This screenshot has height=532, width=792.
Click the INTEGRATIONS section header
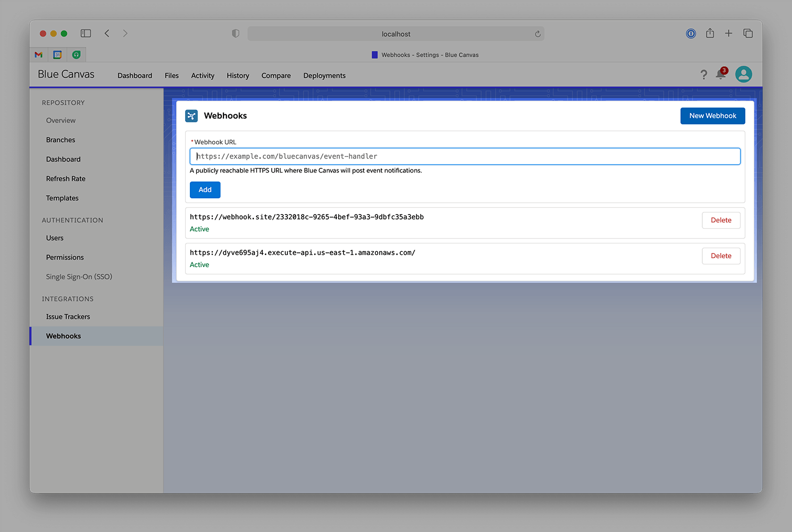(x=68, y=299)
